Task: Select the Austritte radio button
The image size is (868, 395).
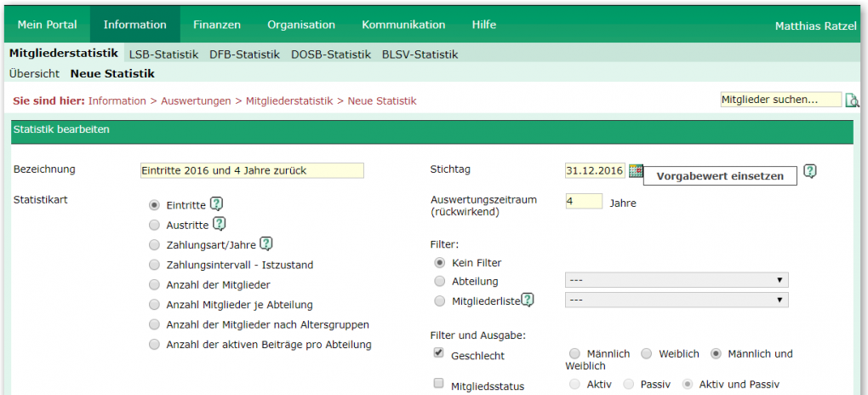Action: click(x=154, y=225)
